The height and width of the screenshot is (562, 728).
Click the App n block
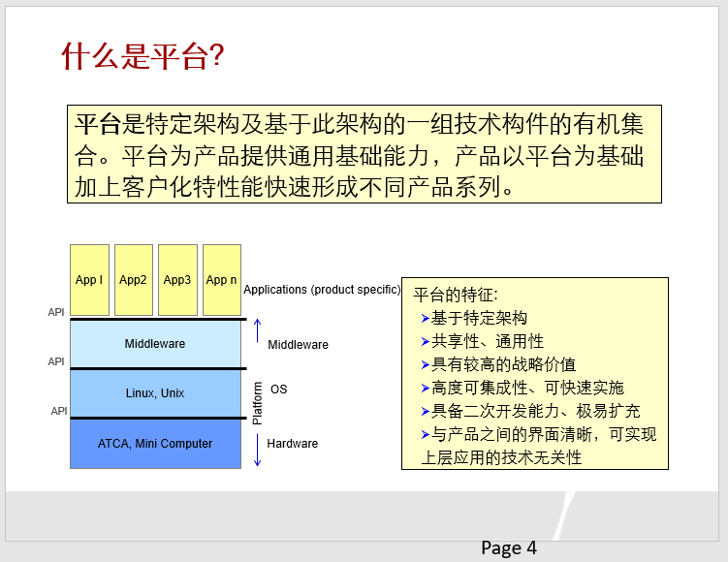(x=222, y=280)
